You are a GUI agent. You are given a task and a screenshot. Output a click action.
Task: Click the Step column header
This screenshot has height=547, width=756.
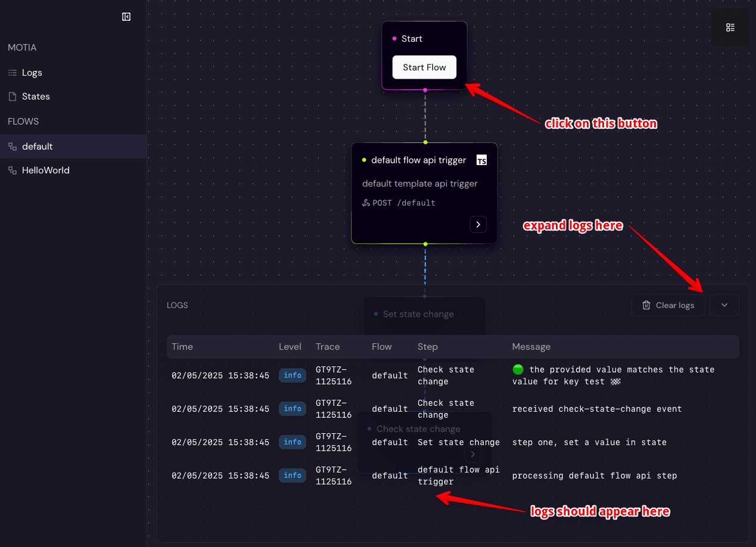(x=428, y=347)
